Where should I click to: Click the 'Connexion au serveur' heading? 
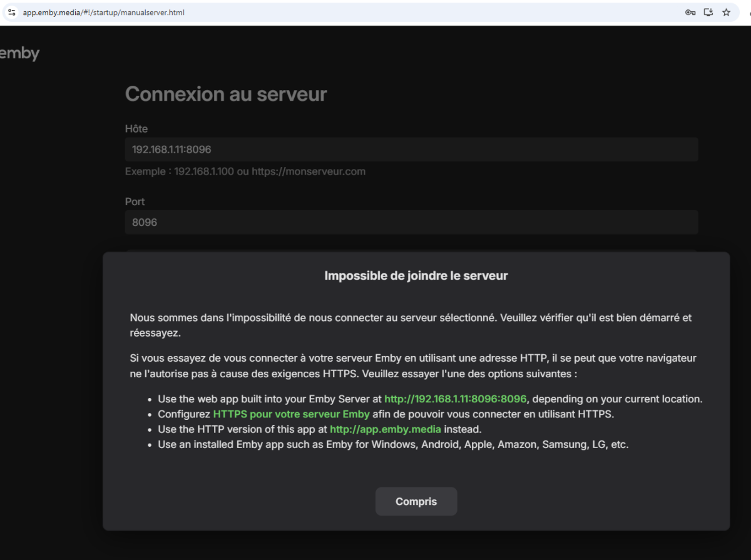[x=226, y=94]
